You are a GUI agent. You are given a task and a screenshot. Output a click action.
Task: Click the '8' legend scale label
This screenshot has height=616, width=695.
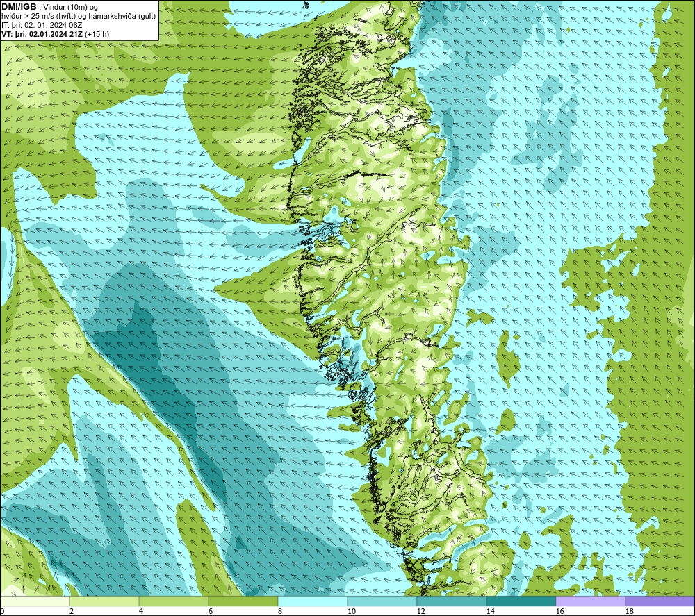coord(280,611)
